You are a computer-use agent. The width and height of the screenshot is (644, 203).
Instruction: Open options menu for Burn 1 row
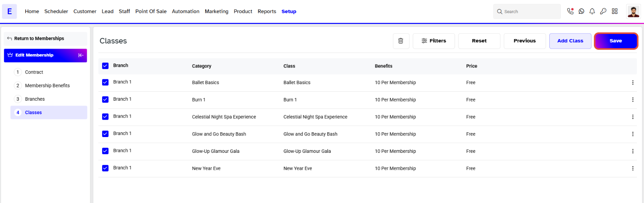click(633, 100)
